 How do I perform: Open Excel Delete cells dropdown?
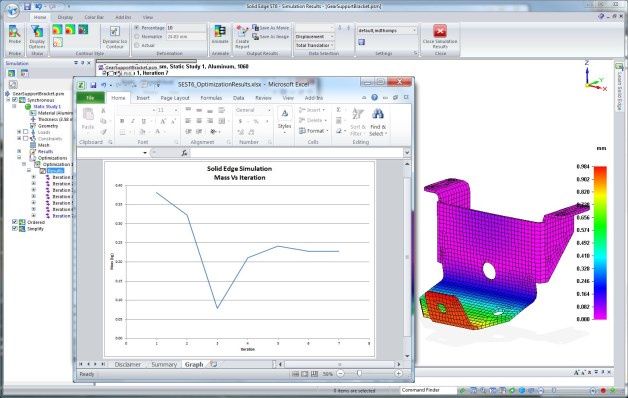[313, 120]
